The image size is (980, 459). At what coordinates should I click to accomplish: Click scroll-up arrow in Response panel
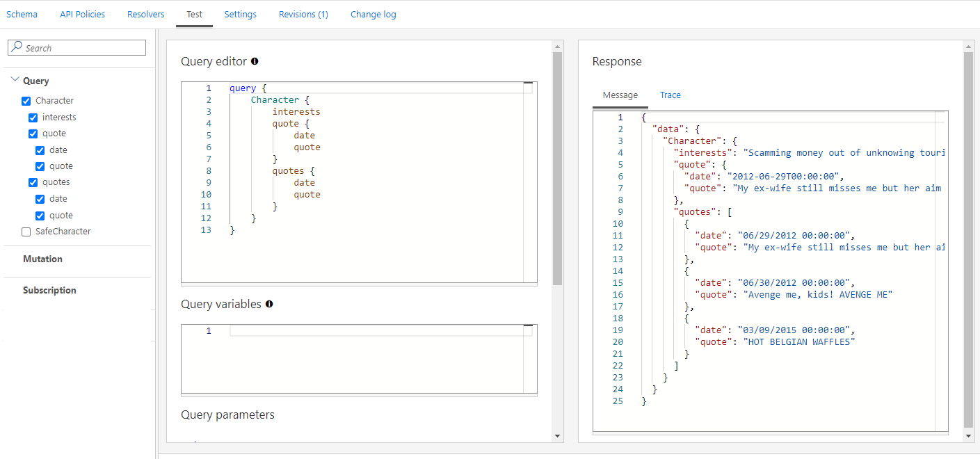point(968,47)
